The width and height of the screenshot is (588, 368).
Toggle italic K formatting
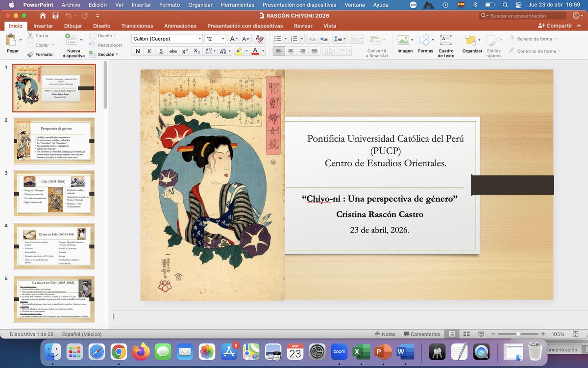tap(149, 51)
